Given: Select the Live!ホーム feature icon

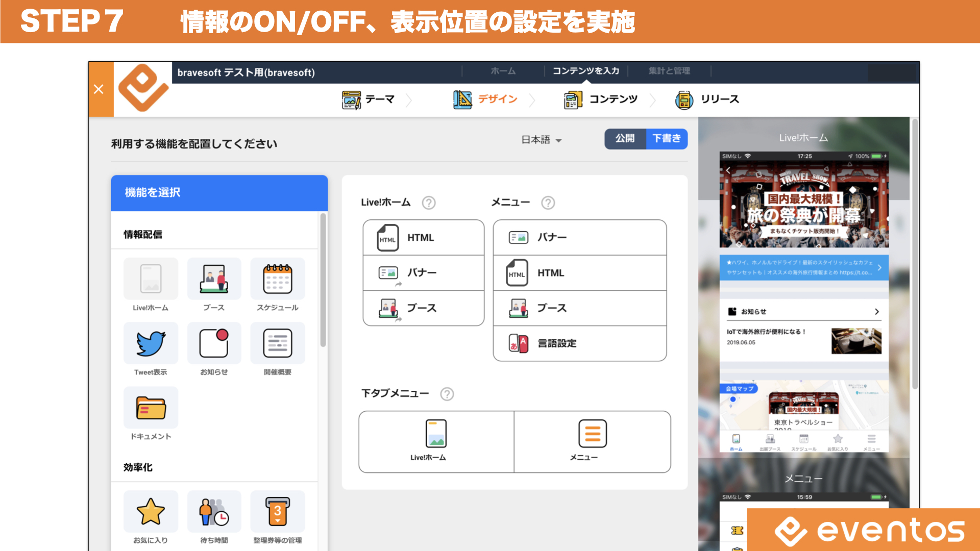Looking at the screenshot, I should (151, 279).
